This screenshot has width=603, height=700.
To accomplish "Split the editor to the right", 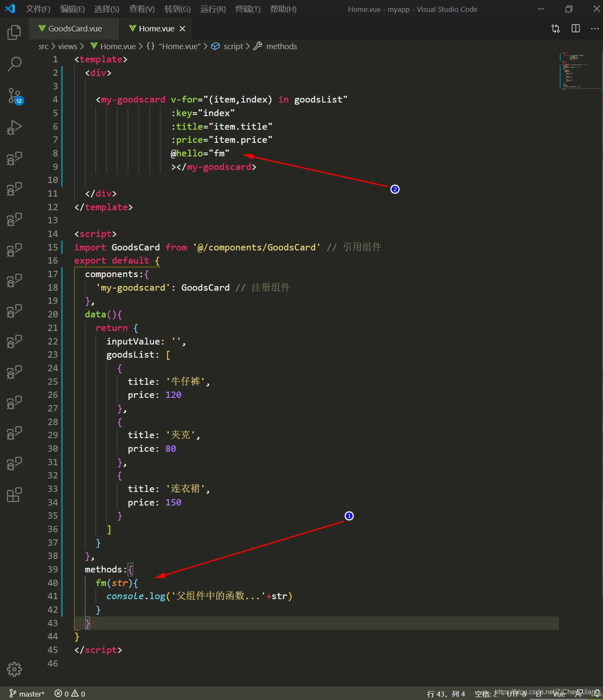I will click(575, 28).
